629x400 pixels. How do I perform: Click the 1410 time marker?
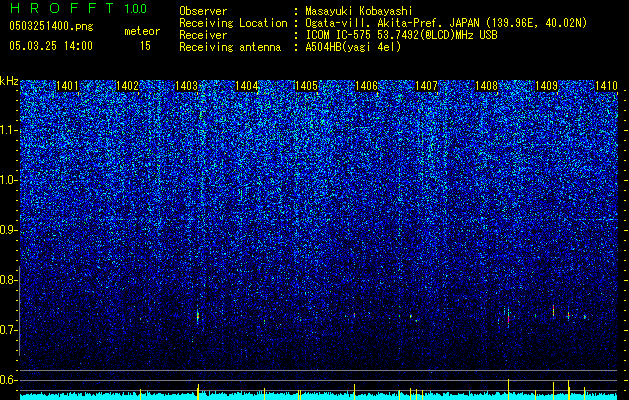[606, 86]
